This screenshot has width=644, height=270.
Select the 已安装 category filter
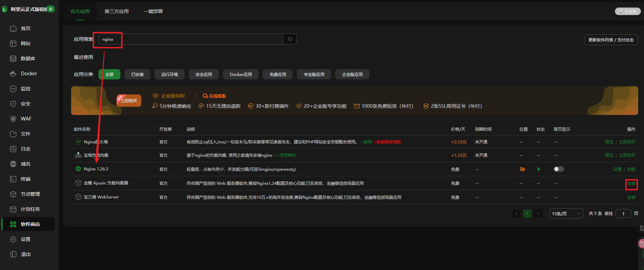pyautogui.click(x=137, y=74)
